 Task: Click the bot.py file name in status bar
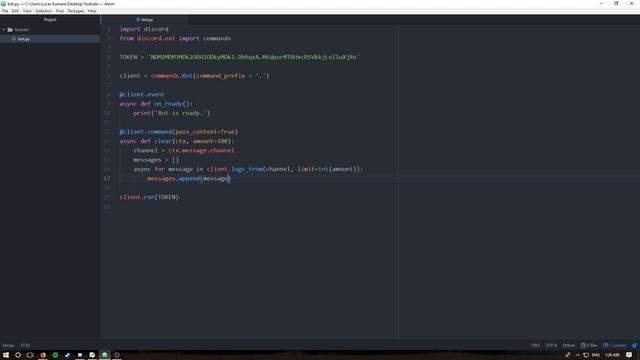coord(8,345)
